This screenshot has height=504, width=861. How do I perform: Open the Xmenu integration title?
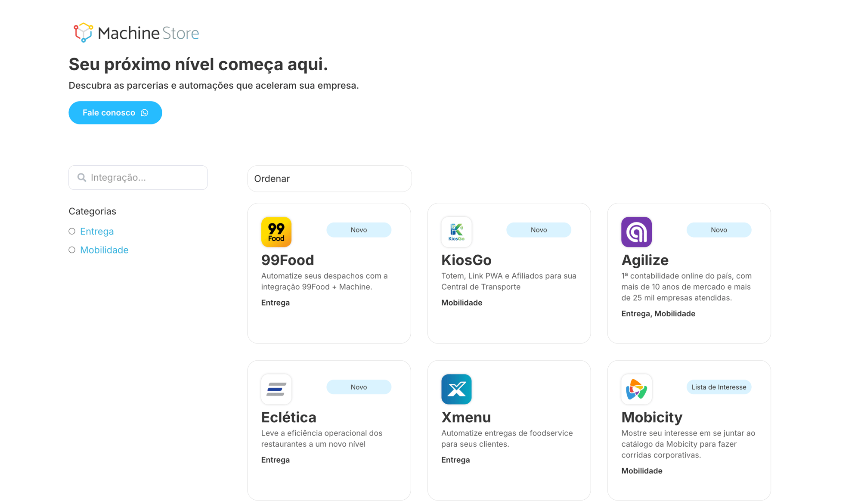tap(466, 417)
